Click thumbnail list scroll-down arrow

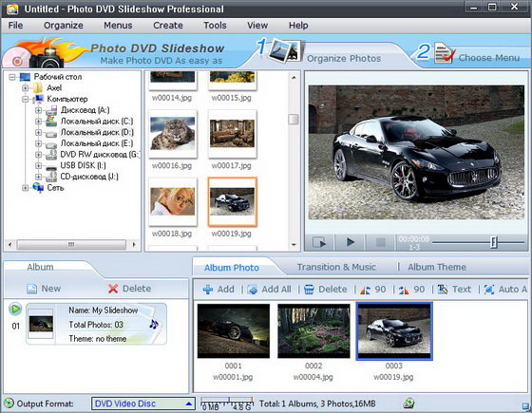294,245
